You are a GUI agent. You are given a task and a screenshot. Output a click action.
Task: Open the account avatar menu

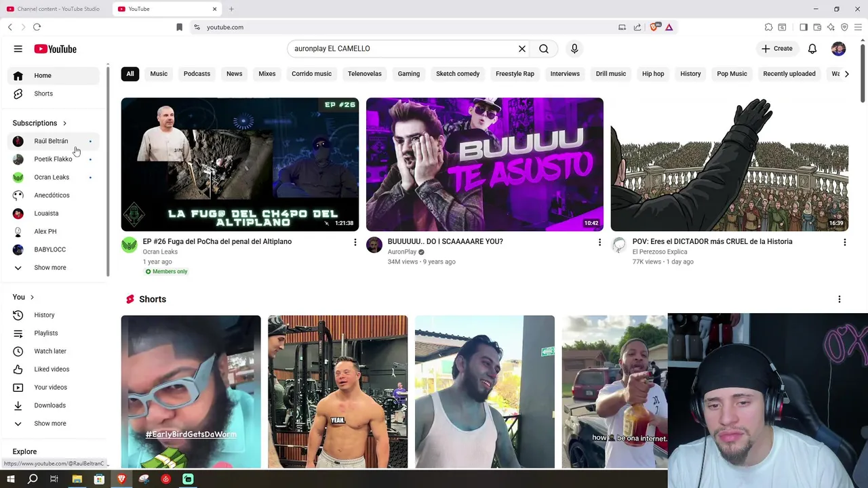coord(839,49)
